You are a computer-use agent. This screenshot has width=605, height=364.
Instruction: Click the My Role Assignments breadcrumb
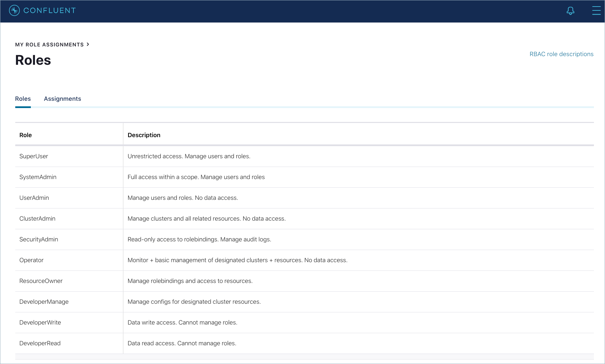click(x=49, y=45)
